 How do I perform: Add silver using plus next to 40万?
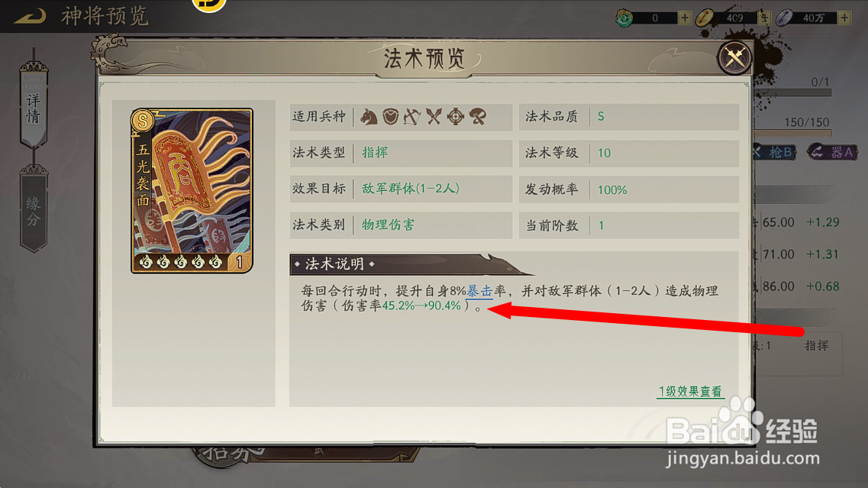coord(844,18)
